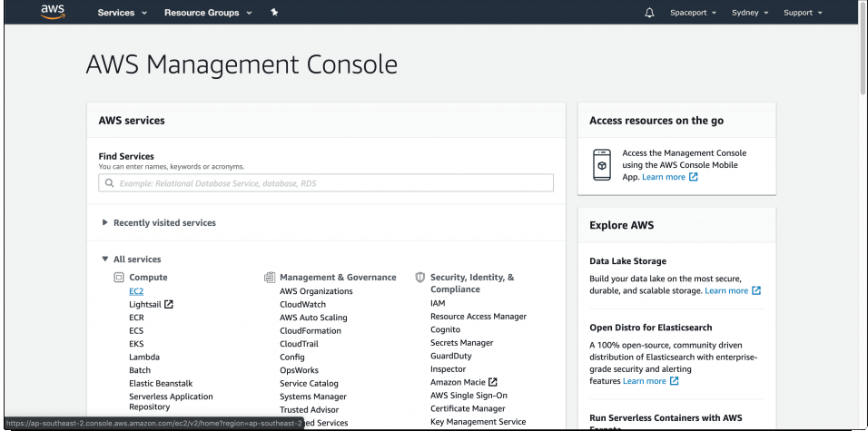868x431 pixels.
Task: Open the notifications bell icon
Action: pos(649,13)
